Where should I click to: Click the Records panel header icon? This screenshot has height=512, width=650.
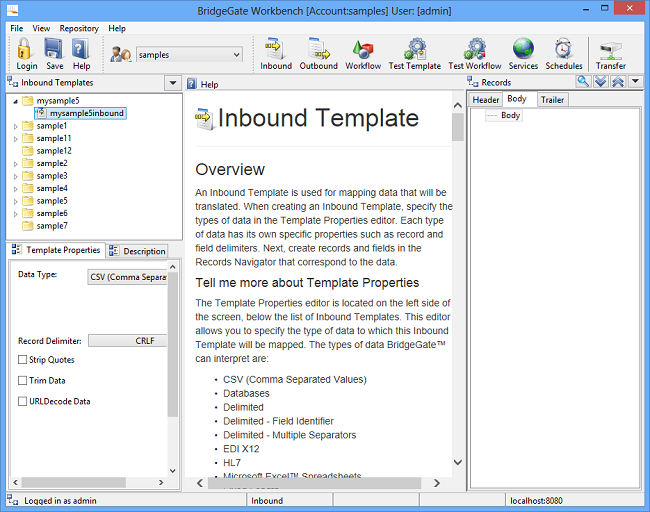[473, 82]
